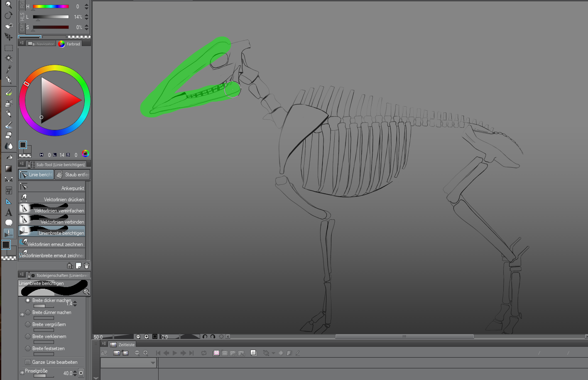
Task: Create a copy of the current sub tool
Action: tap(78, 266)
